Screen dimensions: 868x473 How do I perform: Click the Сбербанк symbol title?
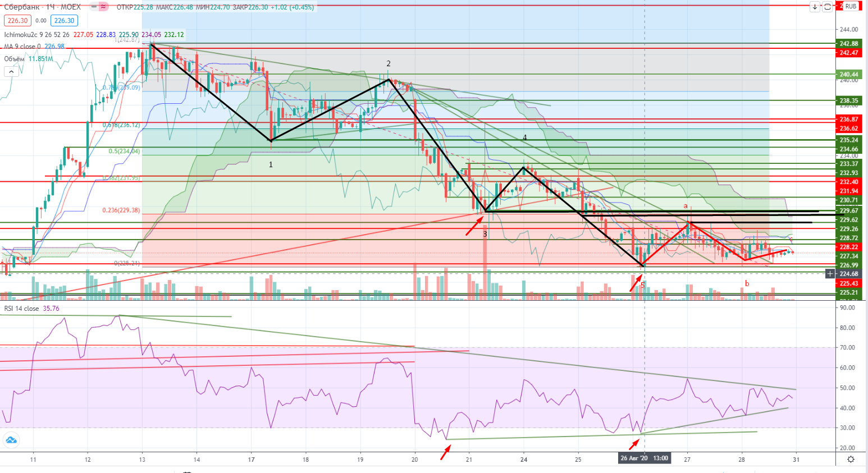(x=21, y=7)
